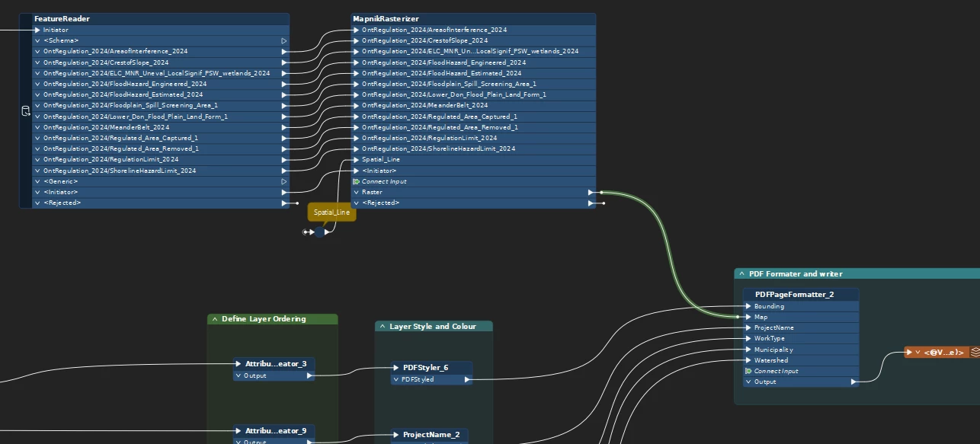Click PDF Formater and writer bookmark title
Image resolution: width=980 pixels, height=444 pixels.
tap(796, 274)
